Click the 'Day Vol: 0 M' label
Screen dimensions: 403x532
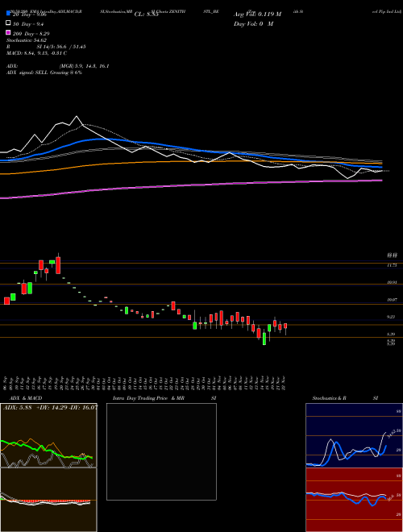click(x=253, y=23)
